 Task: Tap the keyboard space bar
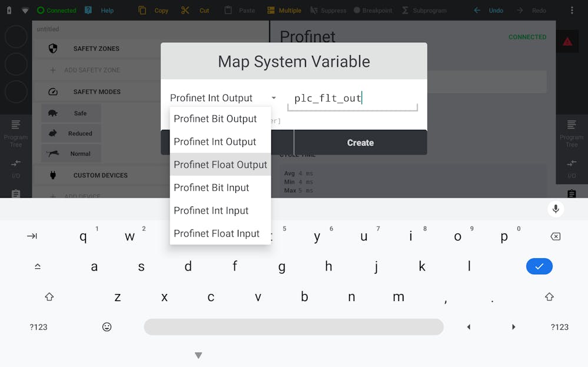294,327
